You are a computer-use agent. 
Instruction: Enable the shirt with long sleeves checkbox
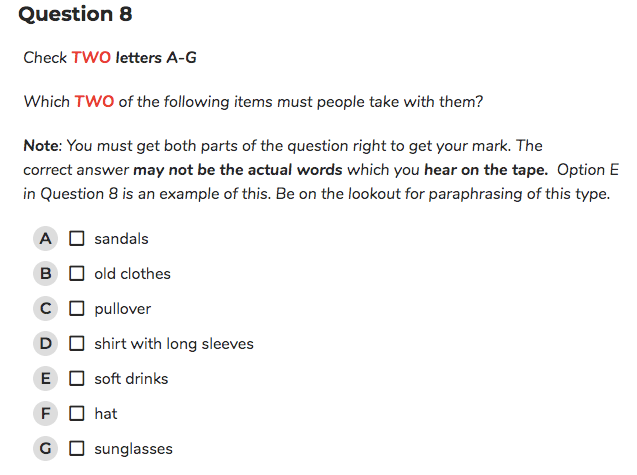click(x=76, y=343)
